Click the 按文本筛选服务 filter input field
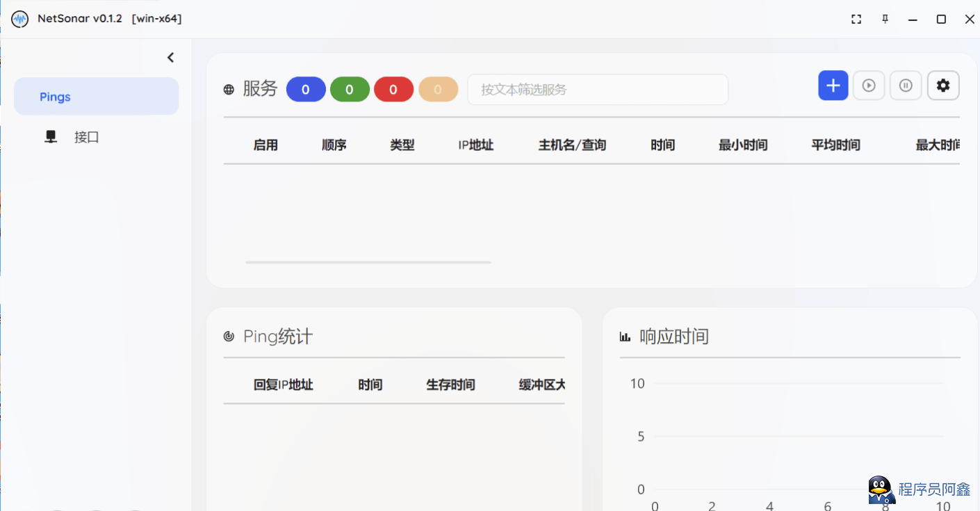This screenshot has width=980, height=511. coord(597,90)
